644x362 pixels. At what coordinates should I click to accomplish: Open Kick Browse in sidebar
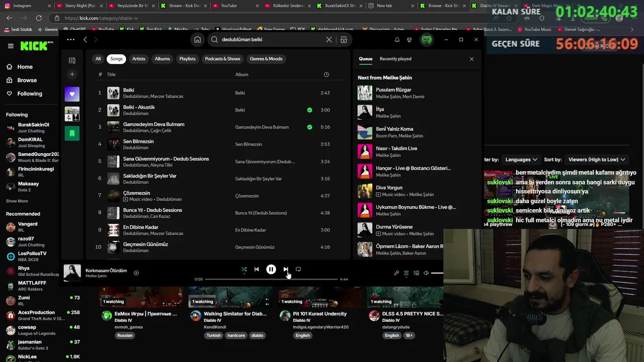pos(27,80)
